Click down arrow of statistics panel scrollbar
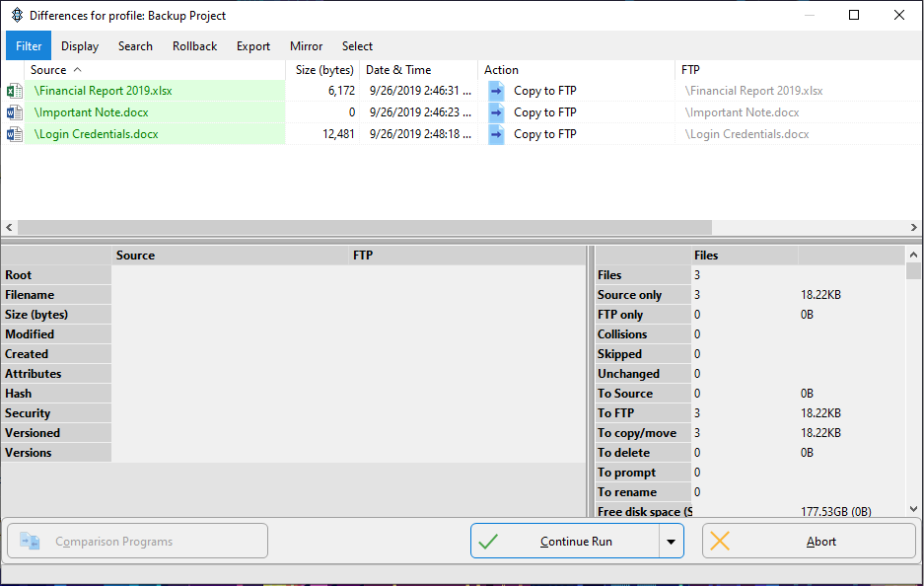This screenshot has height=586, width=924. pyautogui.click(x=913, y=509)
